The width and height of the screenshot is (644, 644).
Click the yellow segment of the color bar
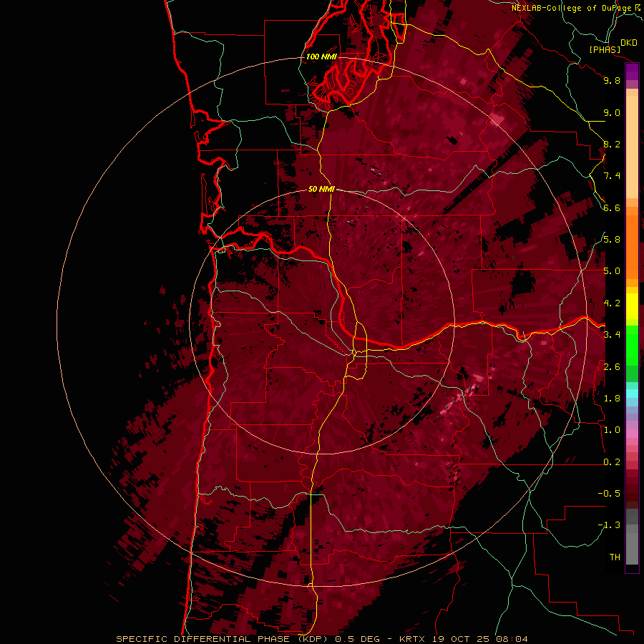632,306
